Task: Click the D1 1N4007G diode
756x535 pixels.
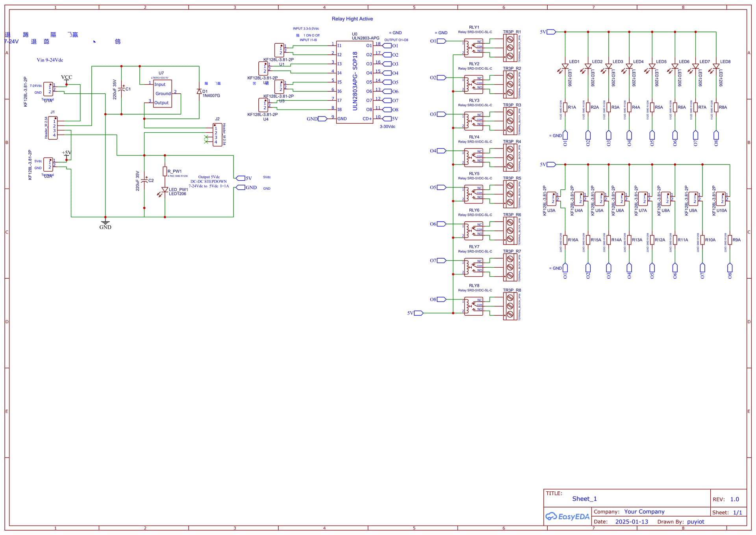Action: 199,91
